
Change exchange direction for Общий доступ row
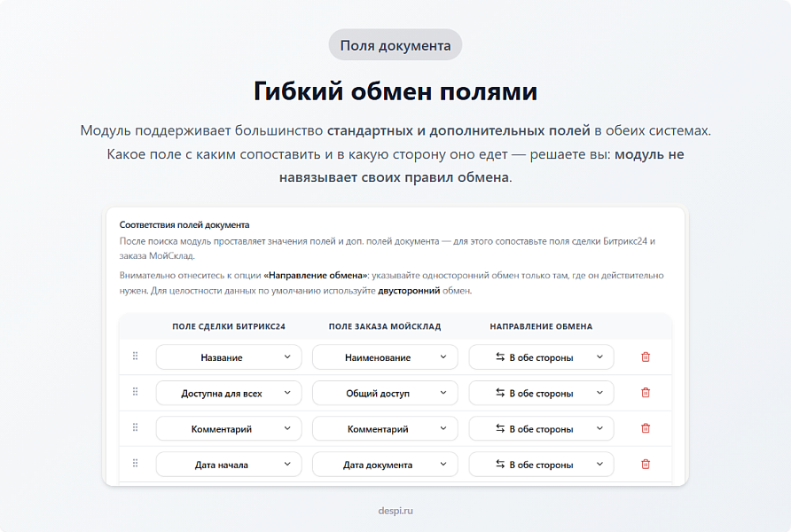(x=541, y=393)
